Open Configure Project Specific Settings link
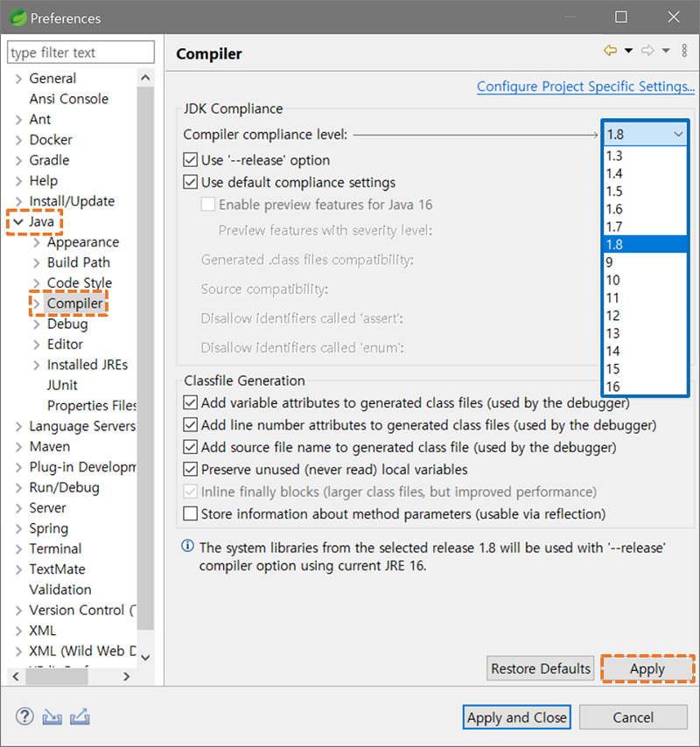Screen dimensions: 700x747 pos(585,87)
